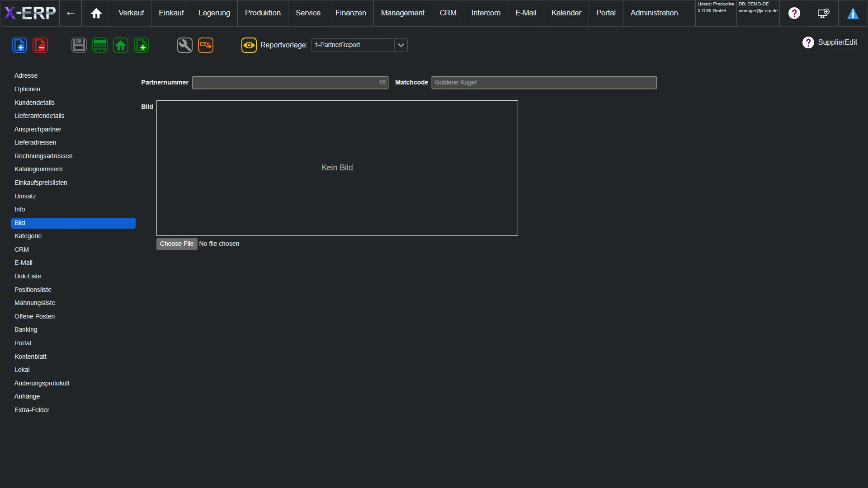
Task: Select Mahnungsliste in the sidebar
Action: pos(73,303)
